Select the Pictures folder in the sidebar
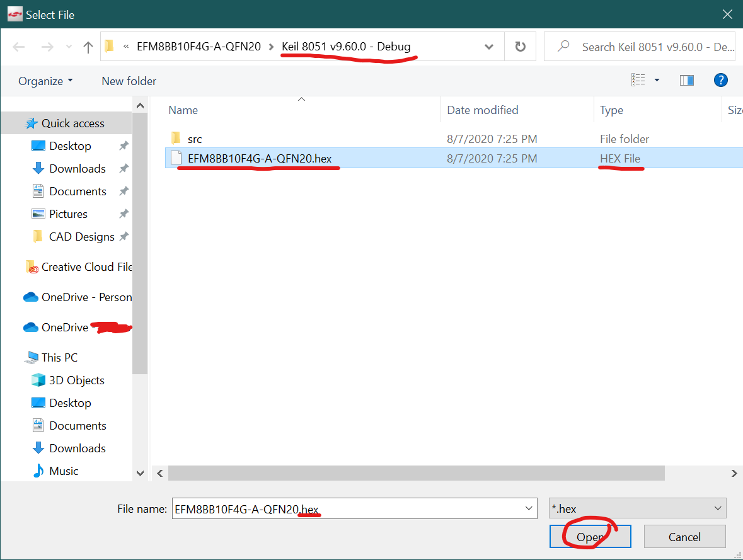 69,214
